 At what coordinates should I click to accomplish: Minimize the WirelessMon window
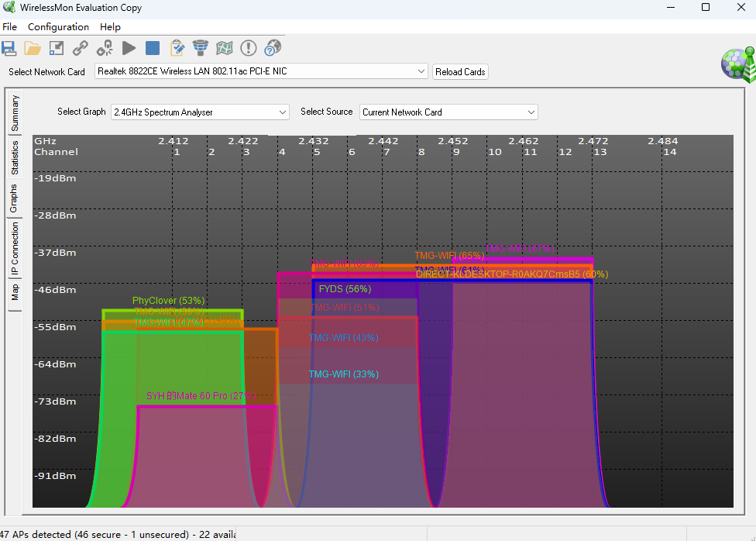click(670, 7)
